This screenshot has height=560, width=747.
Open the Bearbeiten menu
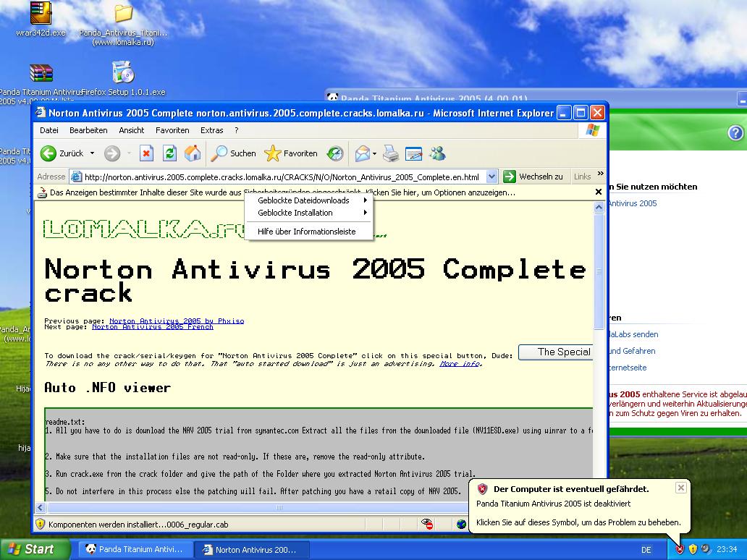pos(88,130)
